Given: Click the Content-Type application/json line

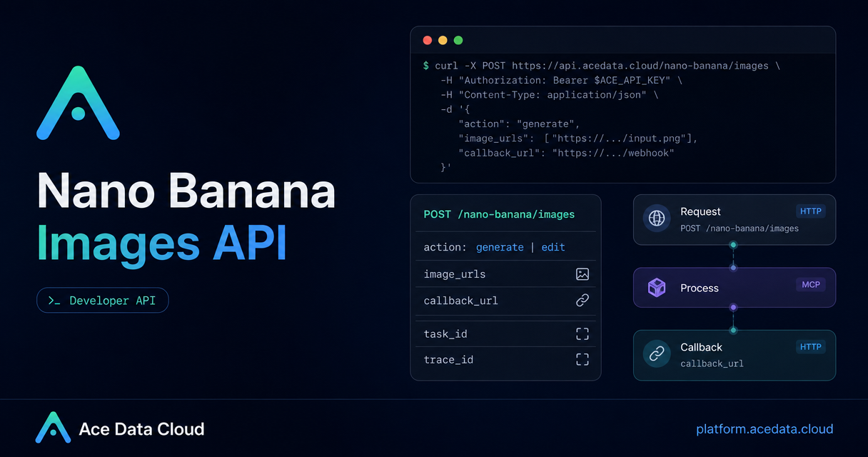Looking at the screenshot, I should point(549,94).
